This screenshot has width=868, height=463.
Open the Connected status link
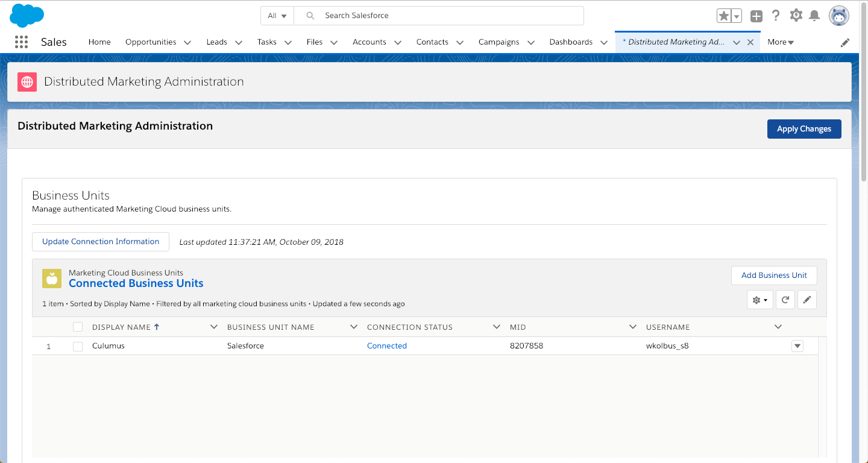point(387,346)
